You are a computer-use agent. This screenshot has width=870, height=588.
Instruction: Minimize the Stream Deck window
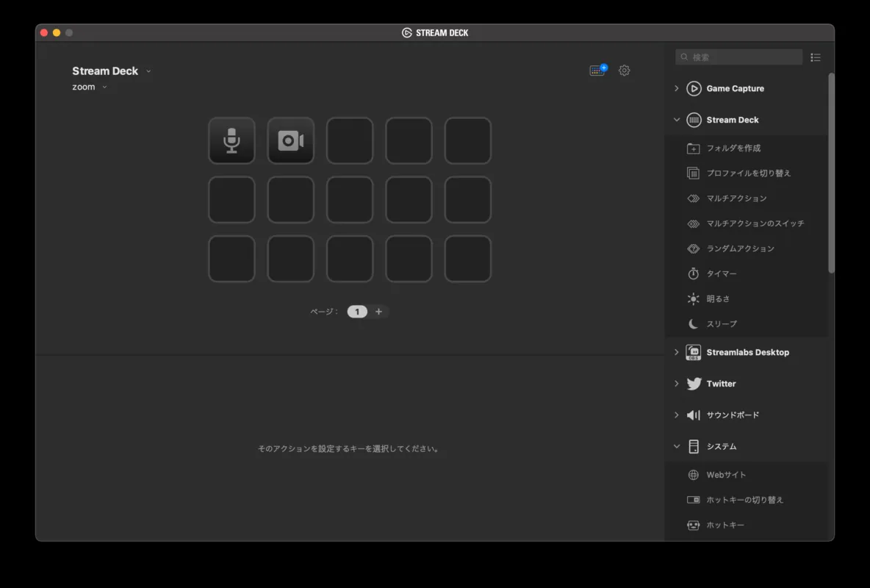pos(57,33)
